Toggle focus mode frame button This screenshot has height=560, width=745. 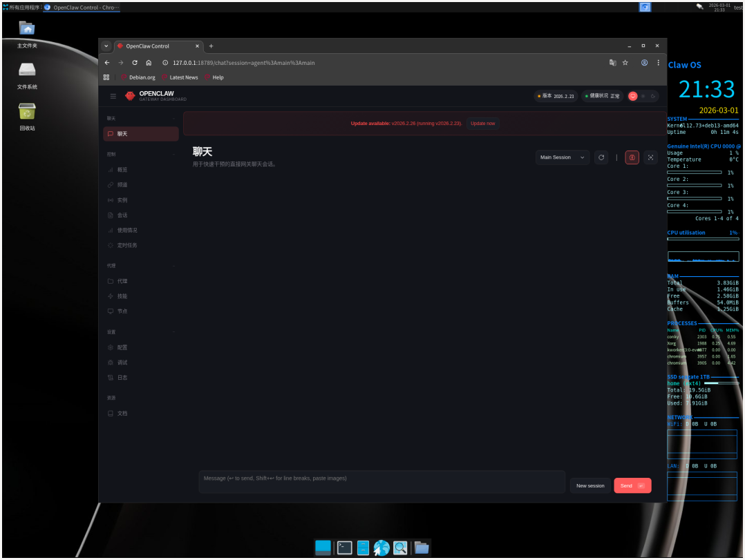[650, 157]
